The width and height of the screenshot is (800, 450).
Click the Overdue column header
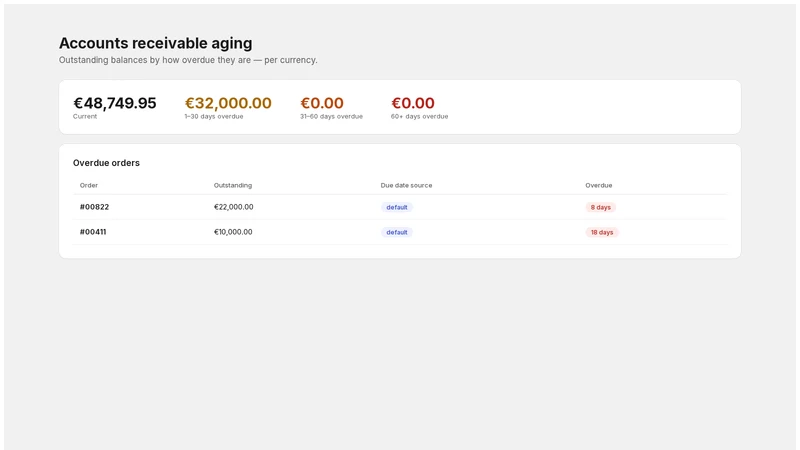pos(598,185)
